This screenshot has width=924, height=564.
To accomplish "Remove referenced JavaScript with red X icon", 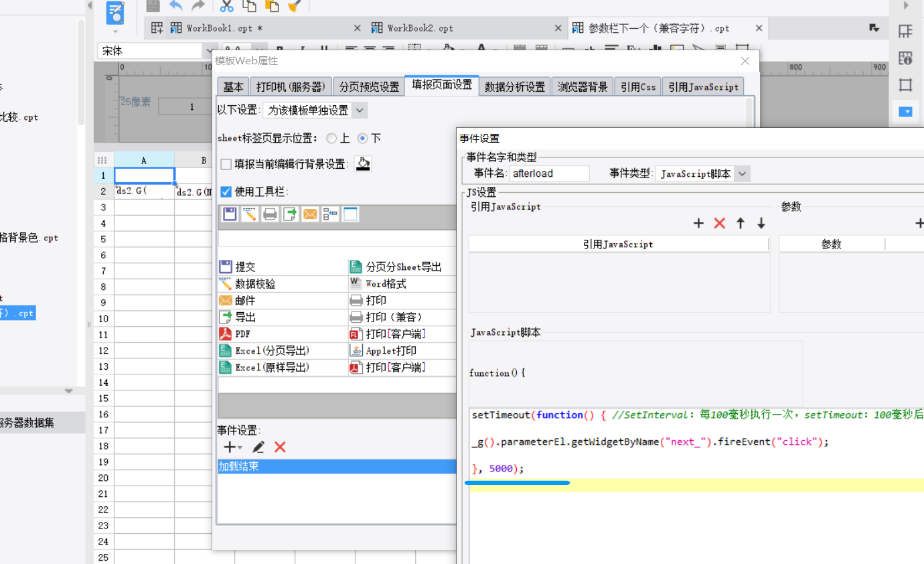I will [x=720, y=224].
